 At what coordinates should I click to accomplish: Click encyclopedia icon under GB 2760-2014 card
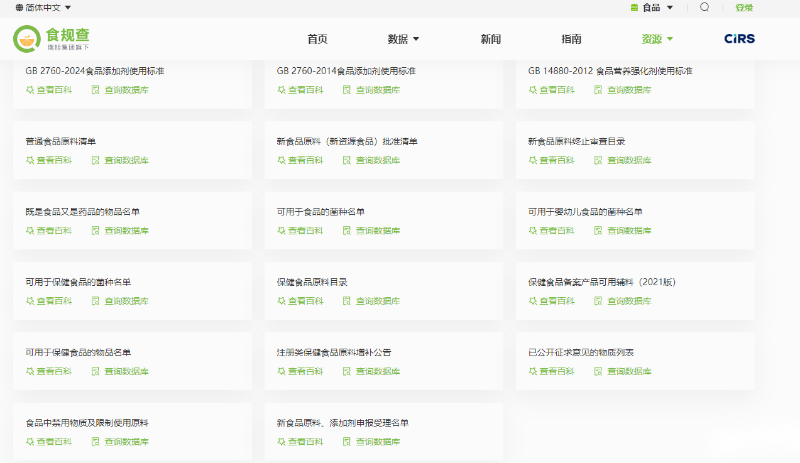[x=282, y=90]
